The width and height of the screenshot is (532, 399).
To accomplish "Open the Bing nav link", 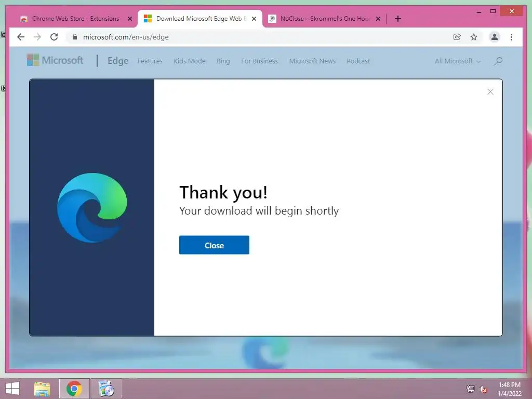I will click(223, 61).
